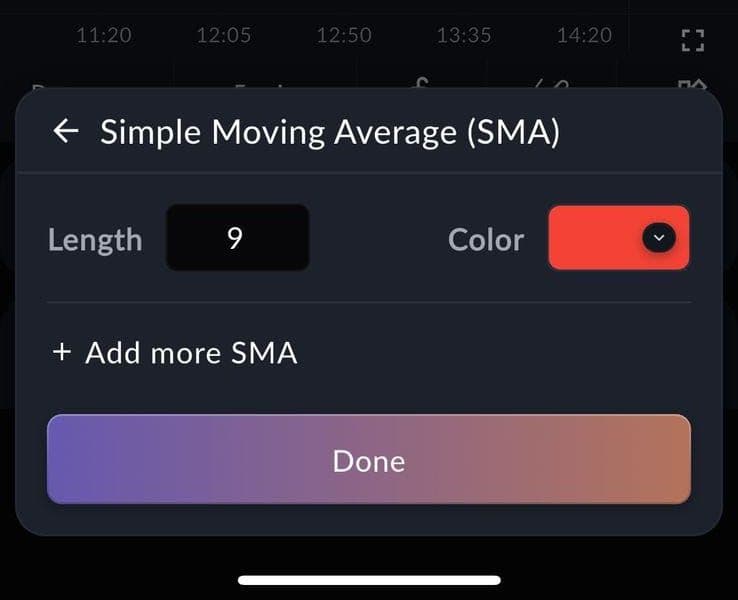Tap the Color label
The height and width of the screenshot is (600, 738).
(x=486, y=240)
